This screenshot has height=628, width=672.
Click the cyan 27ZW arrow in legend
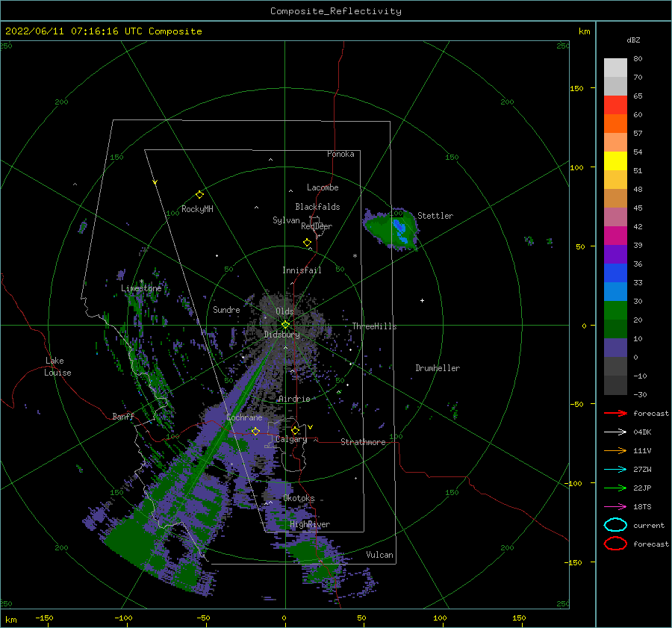click(x=615, y=470)
